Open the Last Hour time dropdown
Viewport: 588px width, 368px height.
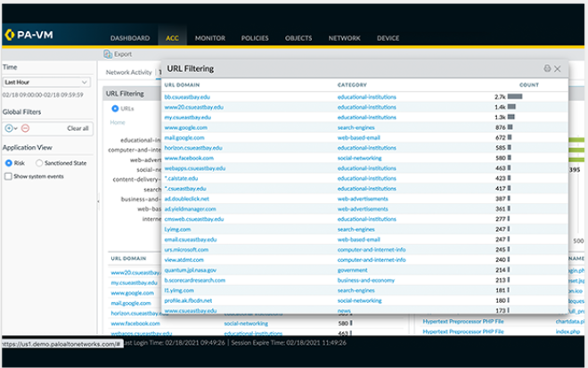click(46, 82)
